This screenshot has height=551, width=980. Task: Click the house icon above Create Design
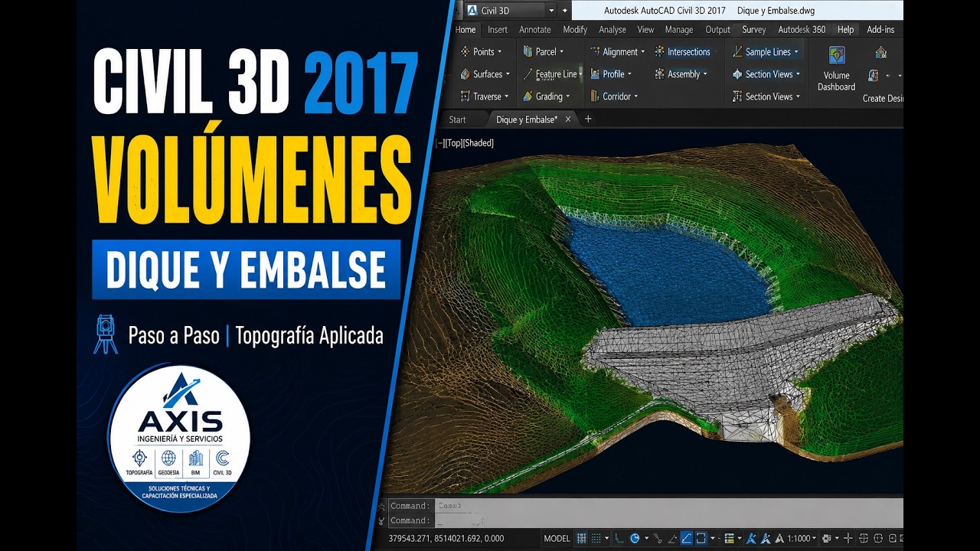coord(881,53)
